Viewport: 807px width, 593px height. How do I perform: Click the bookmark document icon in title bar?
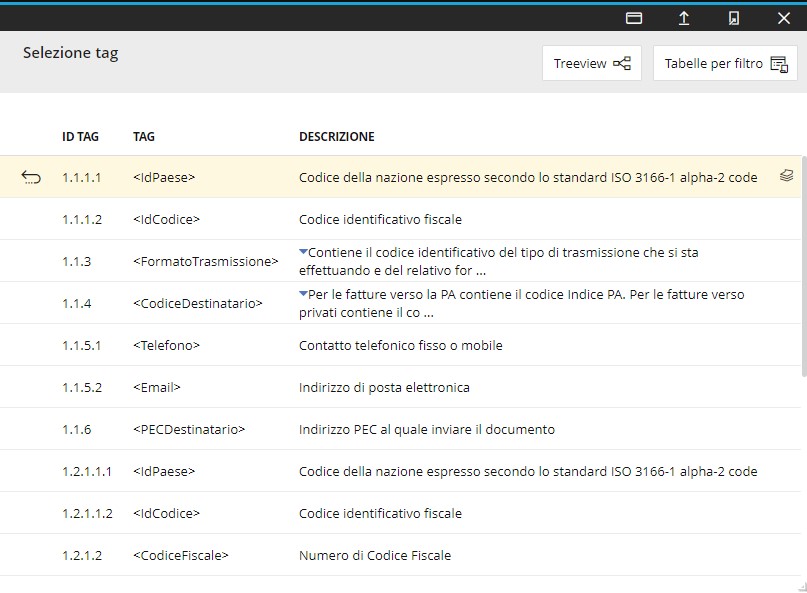click(734, 18)
